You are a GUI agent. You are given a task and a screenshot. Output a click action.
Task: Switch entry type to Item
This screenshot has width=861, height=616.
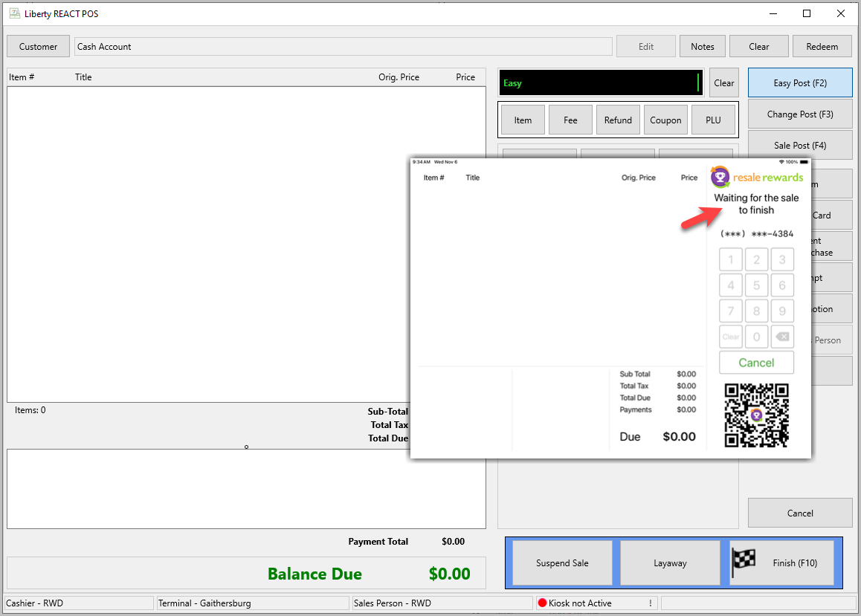coord(523,120)
